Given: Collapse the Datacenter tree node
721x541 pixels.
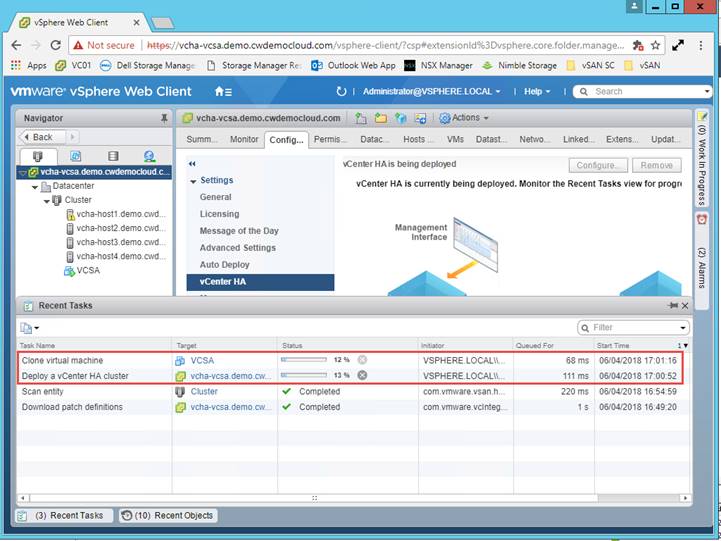Looking at the screenshot, I should [35, 187].
